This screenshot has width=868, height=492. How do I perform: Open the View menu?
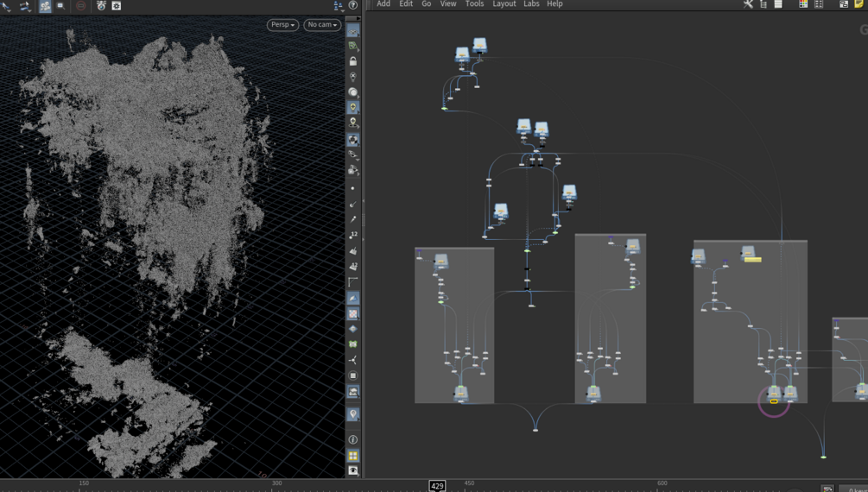(448, 3)
